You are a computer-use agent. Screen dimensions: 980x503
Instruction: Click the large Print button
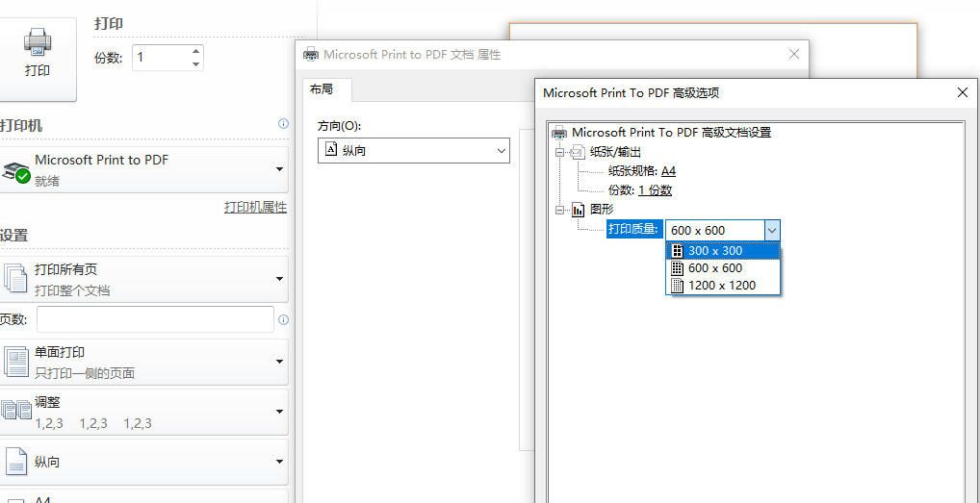click(38, 60)
